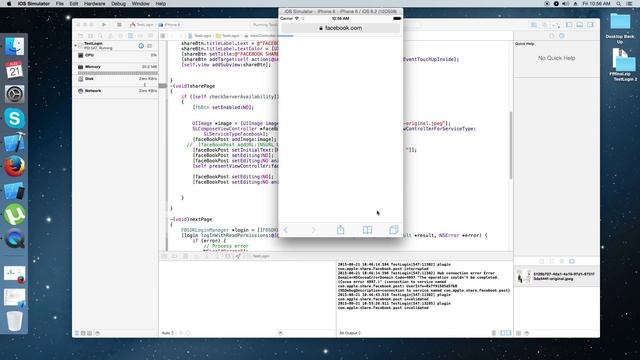Open the iOS Simulator application menu

click(33, 4)
